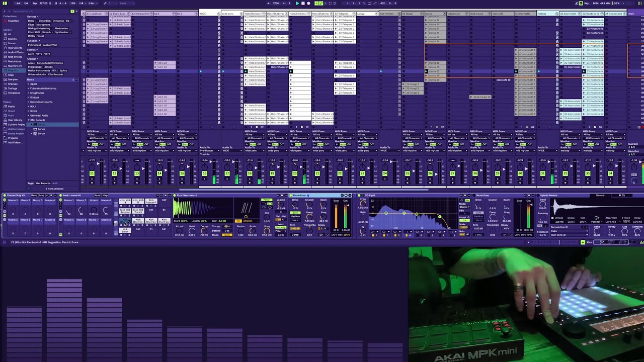Click the Attack knob in Kick Electronic-1
Screen dimensions: 644x362
coord(180,230)
